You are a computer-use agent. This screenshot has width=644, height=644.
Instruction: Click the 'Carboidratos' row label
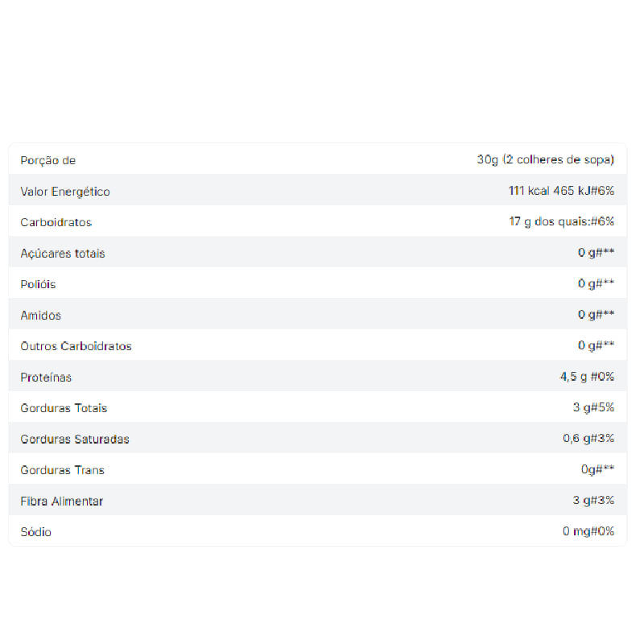pyautogui.click(x=56, y=222)
